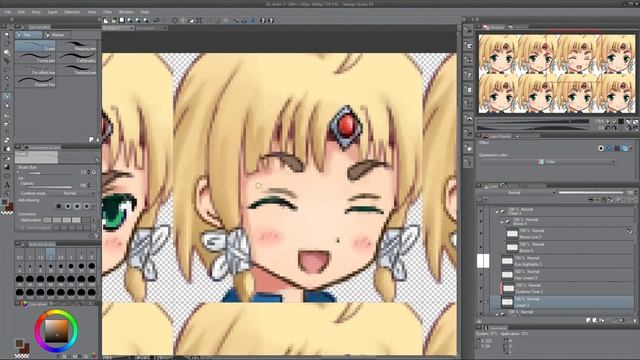Open the Expression color dropdown
This screenshot has height=360, width=640.
tap(548, 162)
